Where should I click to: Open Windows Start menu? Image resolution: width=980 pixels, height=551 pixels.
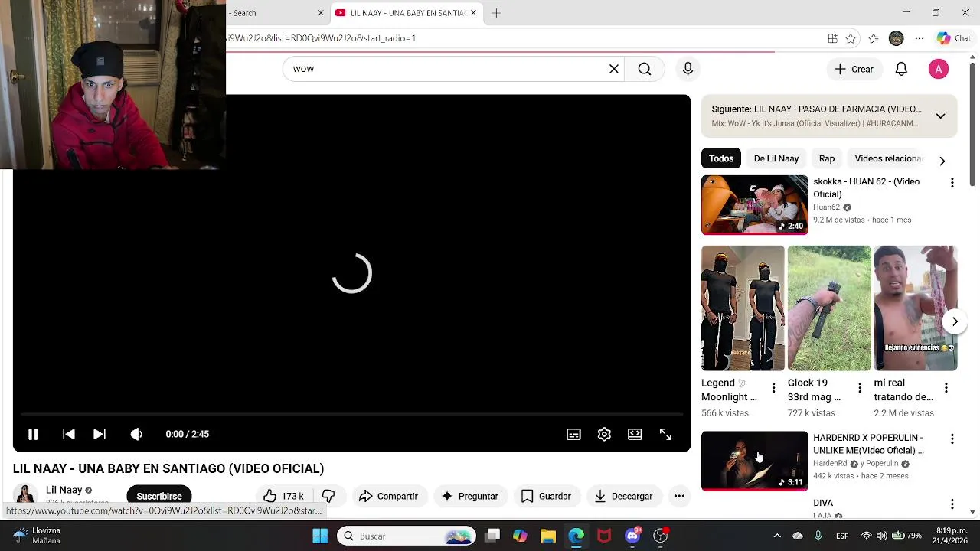[320, 536]
